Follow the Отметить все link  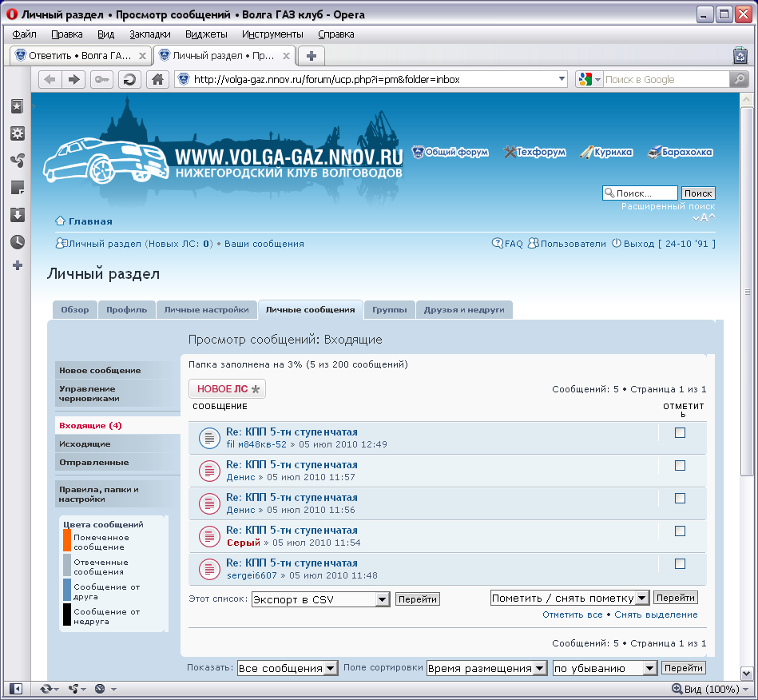click(x=572, y=614)
